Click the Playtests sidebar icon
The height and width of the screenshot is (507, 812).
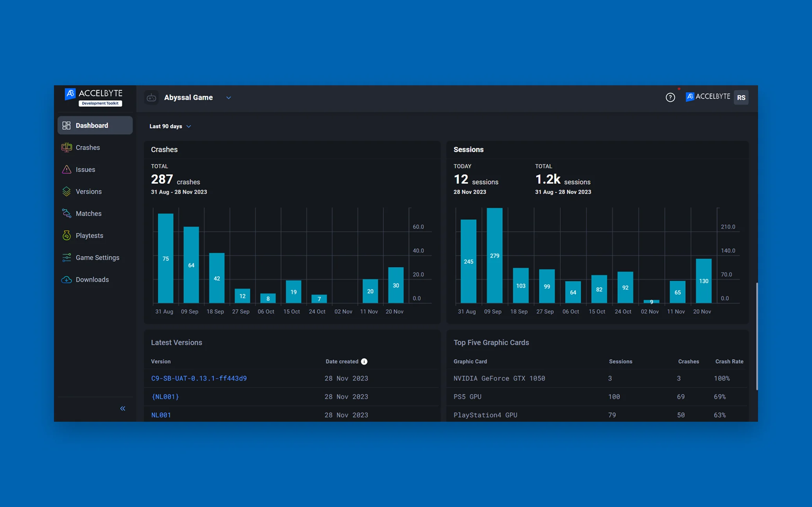click(66, 235)
